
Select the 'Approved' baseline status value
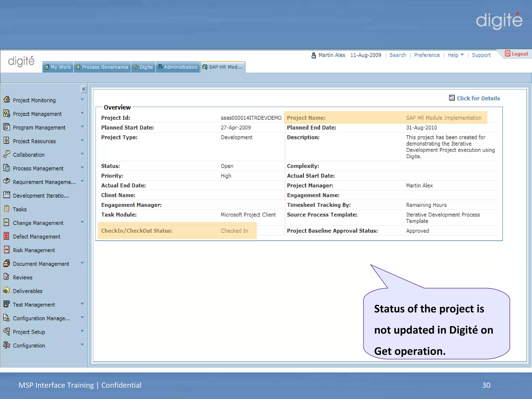(417, 231)
